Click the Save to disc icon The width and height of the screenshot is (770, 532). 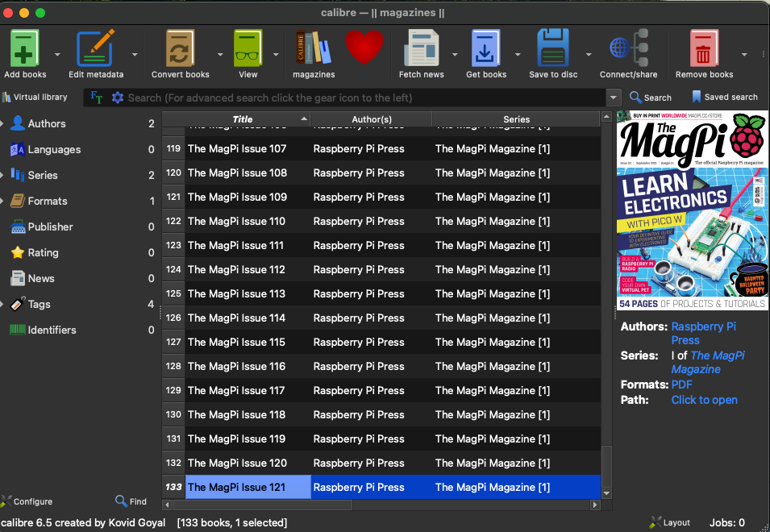coord(553,49)
